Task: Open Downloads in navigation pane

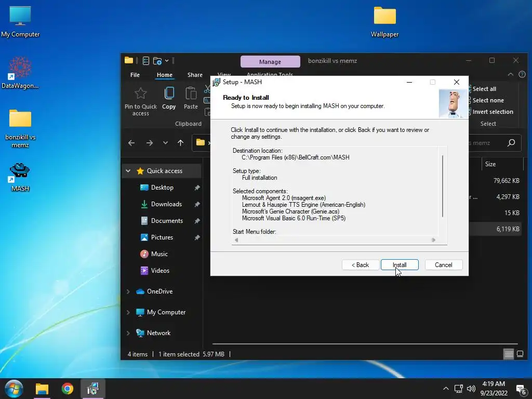Action: pyautogui.click(x=166, y=204)
